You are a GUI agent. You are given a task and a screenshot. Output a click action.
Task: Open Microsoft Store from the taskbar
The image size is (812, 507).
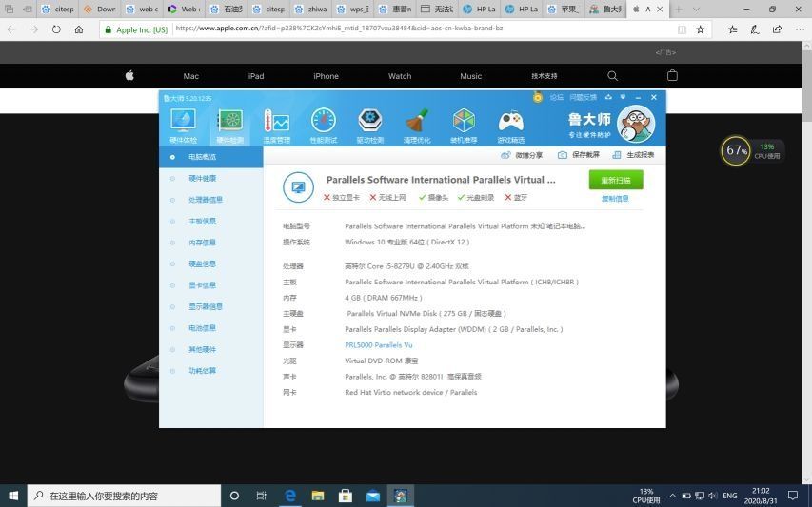coord(346,496)
